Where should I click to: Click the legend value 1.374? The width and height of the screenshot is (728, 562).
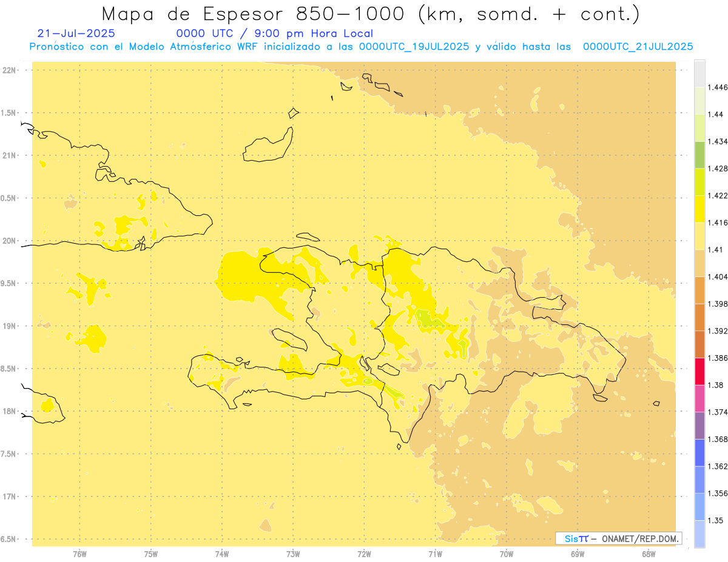tap(718, 412)
